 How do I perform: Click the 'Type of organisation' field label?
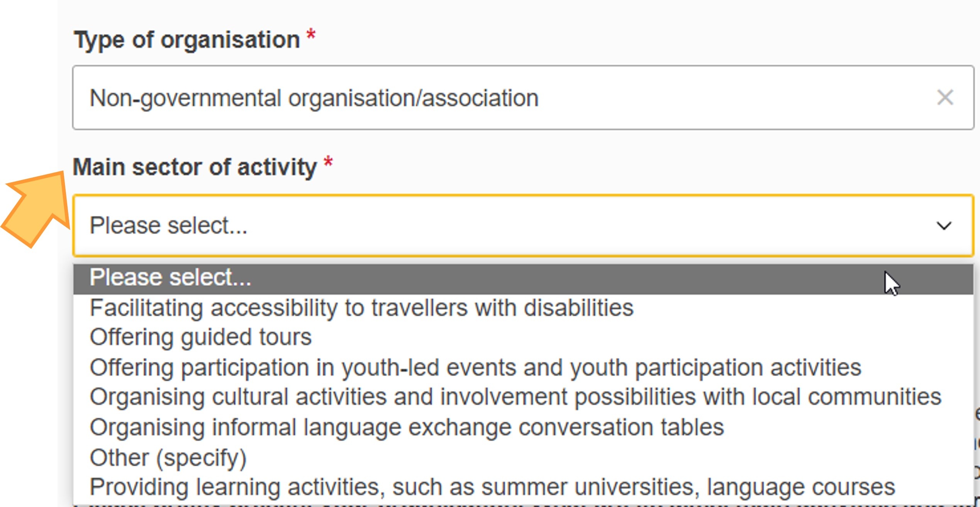[187, 40]
